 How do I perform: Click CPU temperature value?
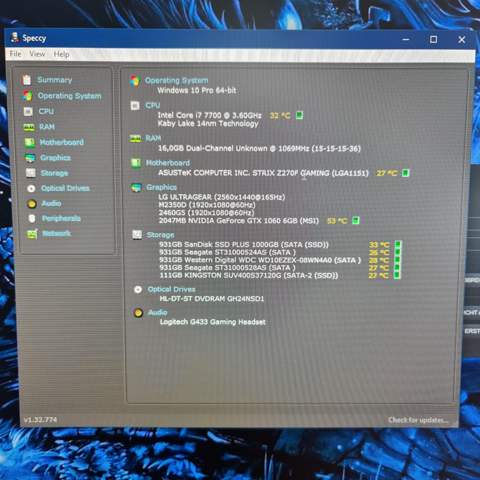[x=280, y=116]
